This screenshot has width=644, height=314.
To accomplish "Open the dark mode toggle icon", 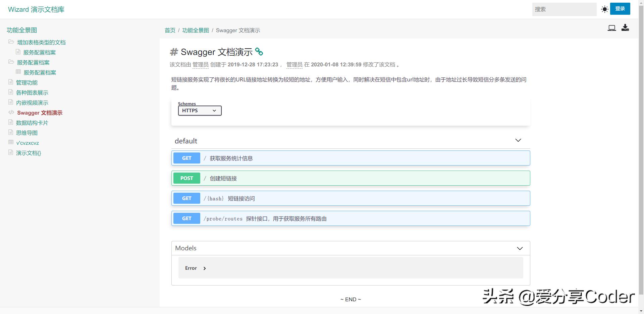I will coord(605,9).
